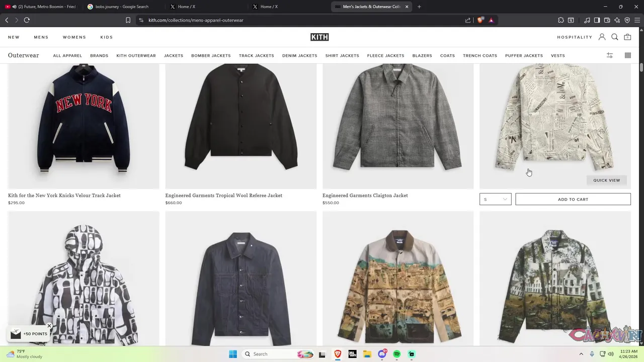Open the clock showing 11:23 AM
Screen dimensions: 644x362
coord(629,354)
